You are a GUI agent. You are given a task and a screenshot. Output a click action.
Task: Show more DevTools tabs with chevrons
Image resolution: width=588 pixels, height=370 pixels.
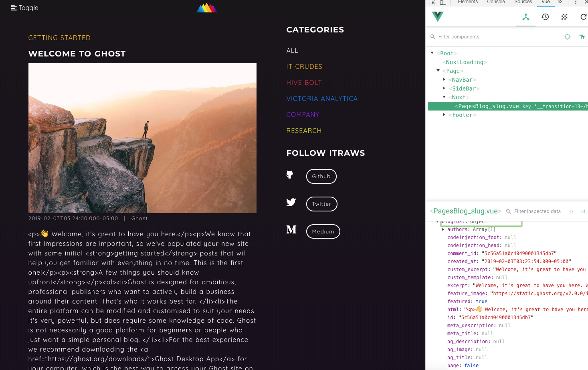coord(560,2)
